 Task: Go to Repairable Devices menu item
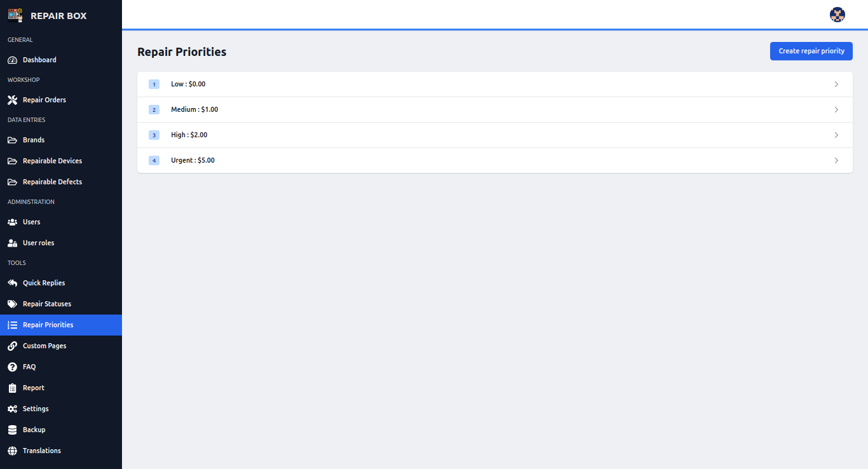pos(52,161)
